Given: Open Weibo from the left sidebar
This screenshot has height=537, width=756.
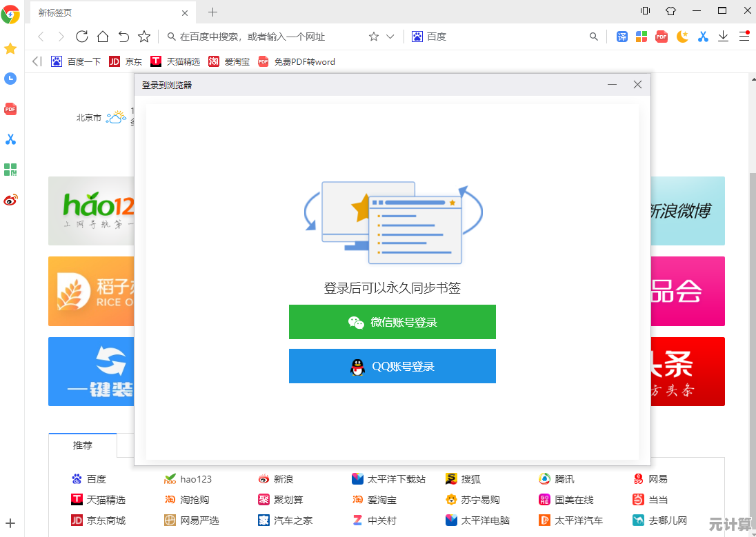Looking at the screenshot, I should tap(10, 200).
